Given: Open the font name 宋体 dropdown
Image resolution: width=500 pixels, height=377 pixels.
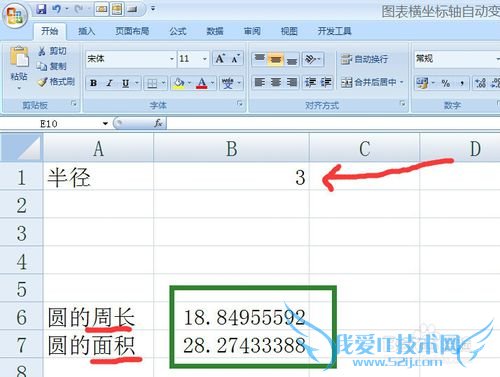Looking at the screenshot, I should (172, 59).
